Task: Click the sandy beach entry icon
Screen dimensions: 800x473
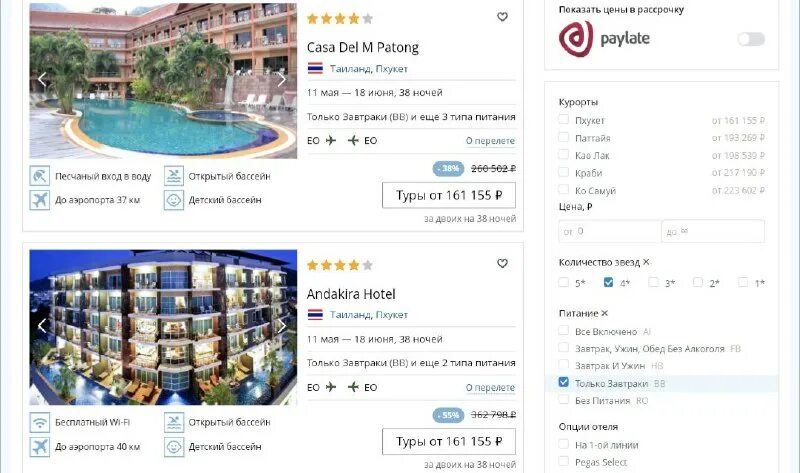Action: coord(39,176)
